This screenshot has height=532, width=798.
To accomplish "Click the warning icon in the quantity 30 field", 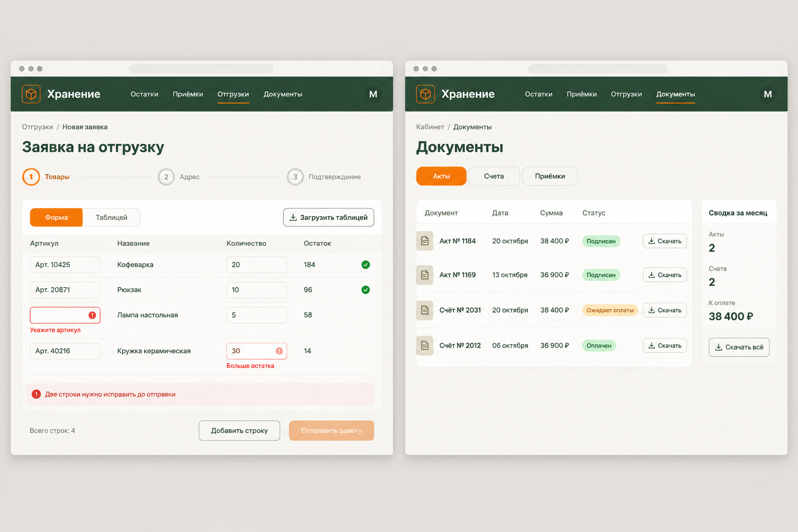I will point(279,351).
